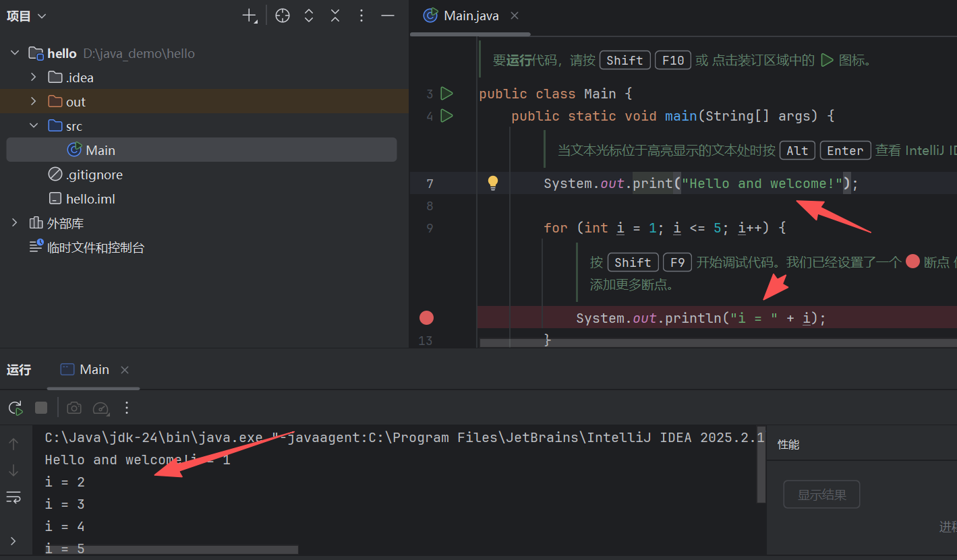This screenshot has height=560, width=957.
Task: Hide the project panel with the minus icon
Action: [388, 15]
